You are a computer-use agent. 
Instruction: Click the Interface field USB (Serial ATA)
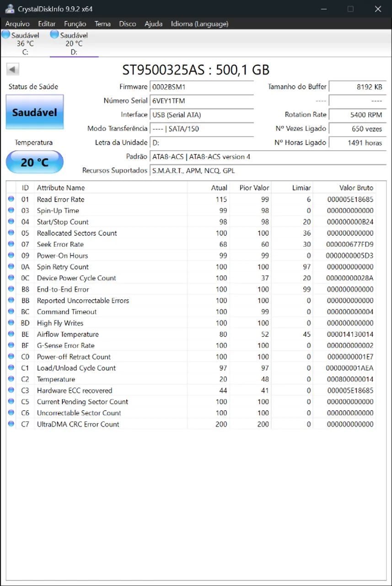[202, 115]
